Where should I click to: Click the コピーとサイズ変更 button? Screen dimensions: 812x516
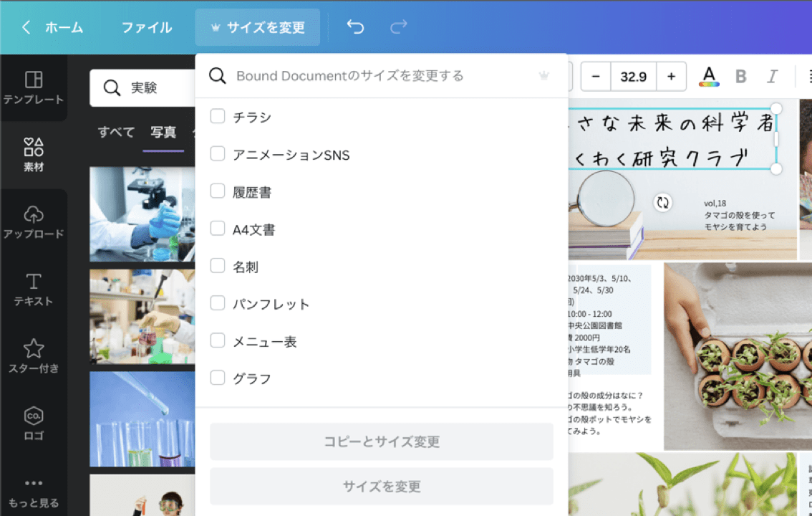click(x=381, y=442)
